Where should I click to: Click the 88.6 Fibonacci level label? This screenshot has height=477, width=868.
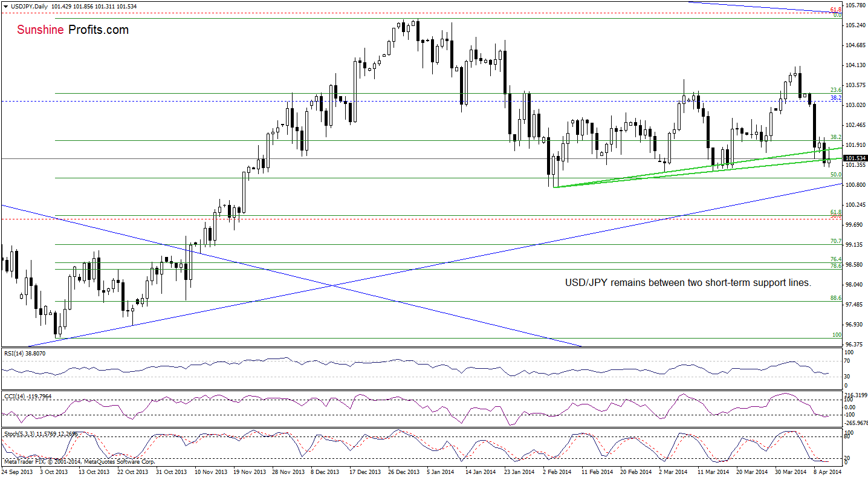(836, 298)
